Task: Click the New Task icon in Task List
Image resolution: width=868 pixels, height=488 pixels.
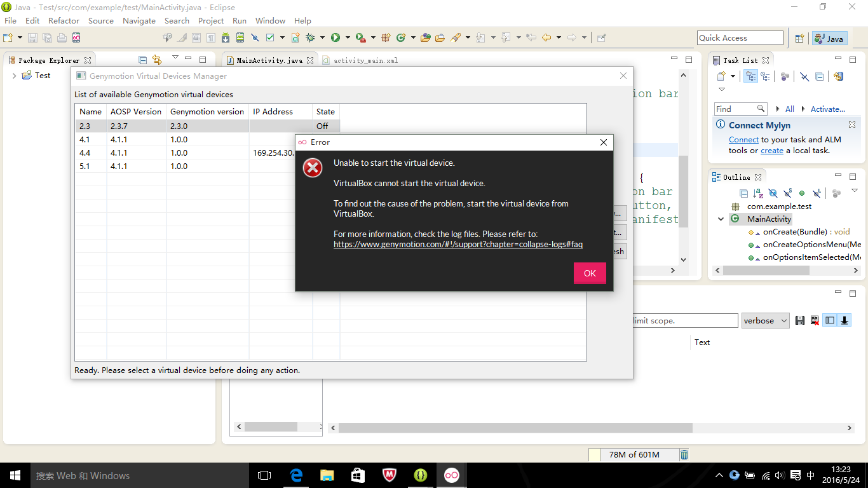Action: (721, 76)
